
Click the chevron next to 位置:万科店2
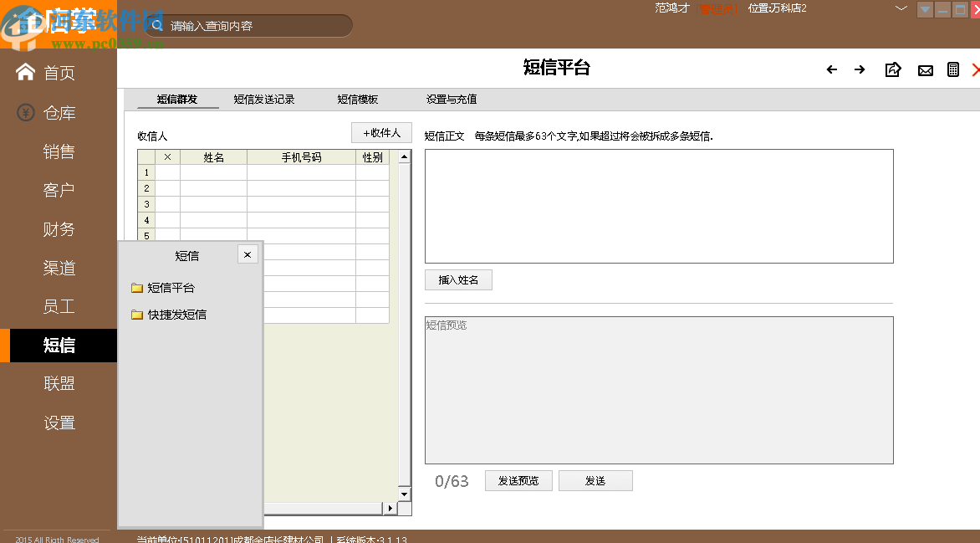point(901,8)
